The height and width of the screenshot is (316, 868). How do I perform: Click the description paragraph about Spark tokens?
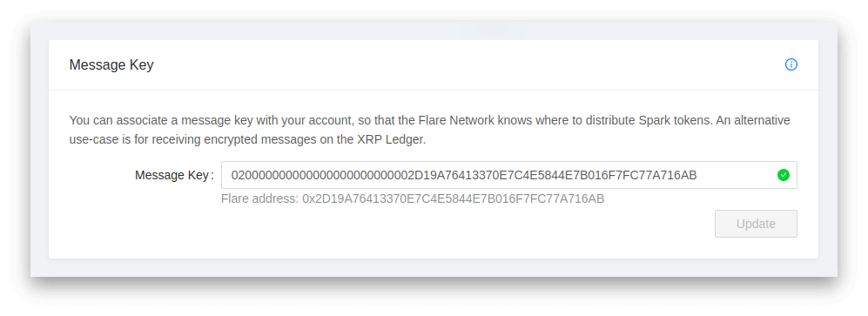429,130
